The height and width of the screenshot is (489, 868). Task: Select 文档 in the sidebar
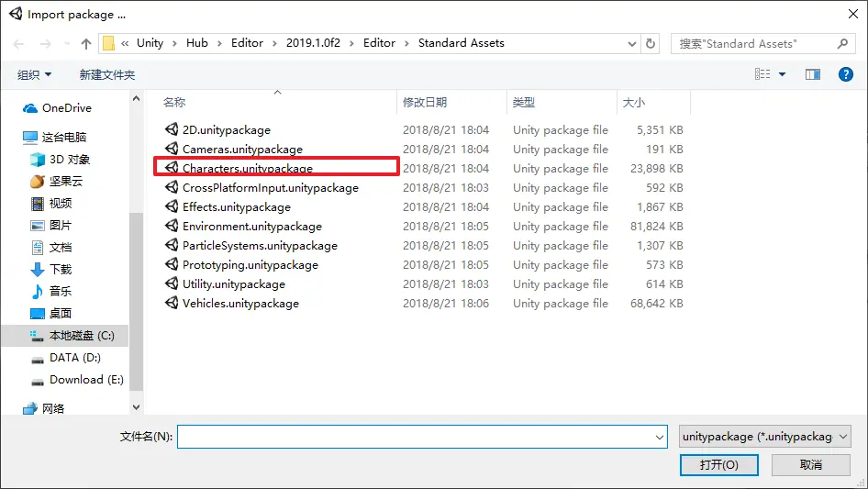(x=60, y=248)
